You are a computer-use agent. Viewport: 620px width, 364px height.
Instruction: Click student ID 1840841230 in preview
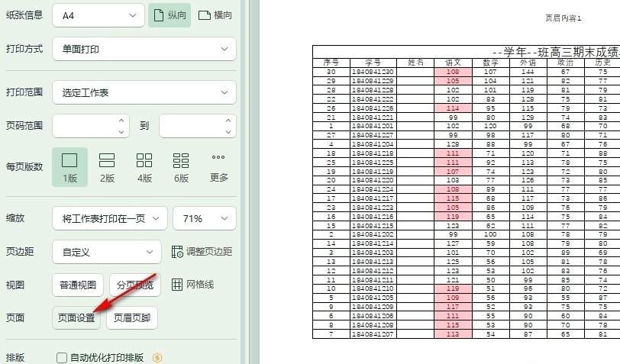click(x=373, y=72)
